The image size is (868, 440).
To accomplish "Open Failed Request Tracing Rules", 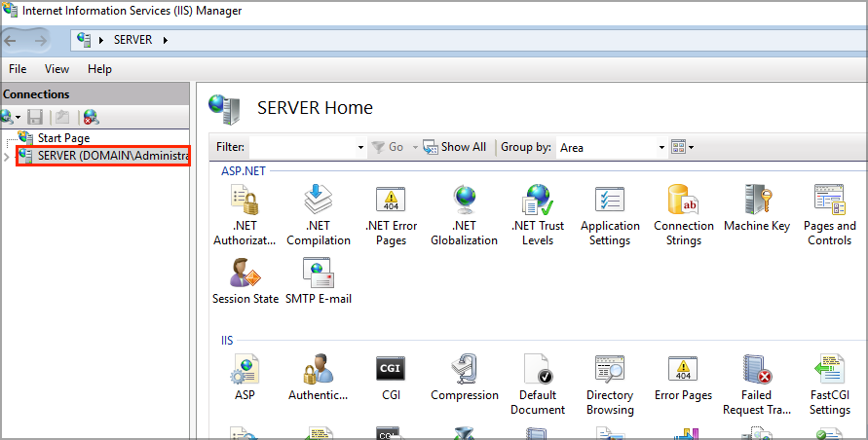I will pos(757,385).
